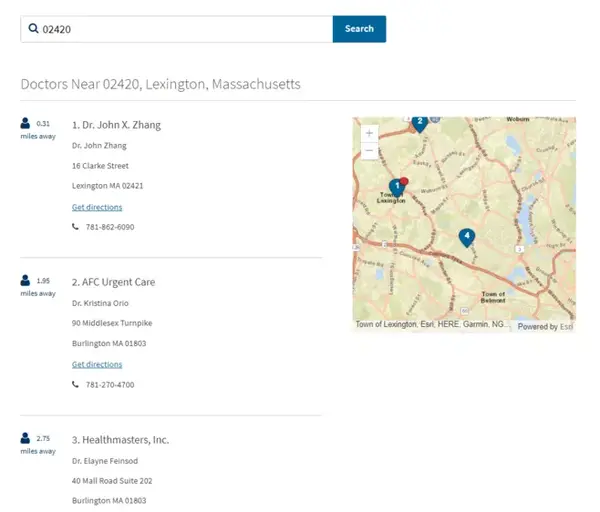Click the Woburn label on the map
600x512 pixels.
pos(518,119)
